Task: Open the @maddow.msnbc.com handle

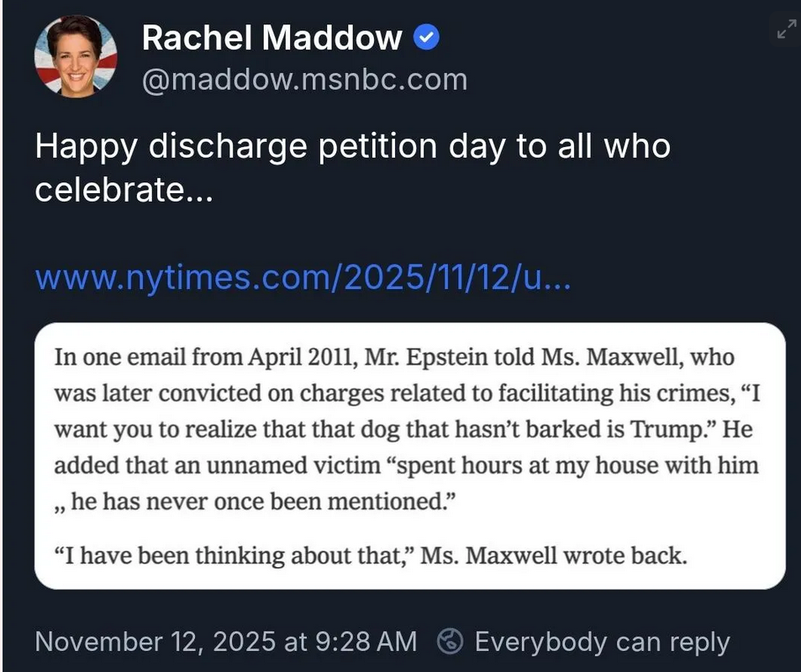Action: [x=304, y=80]
